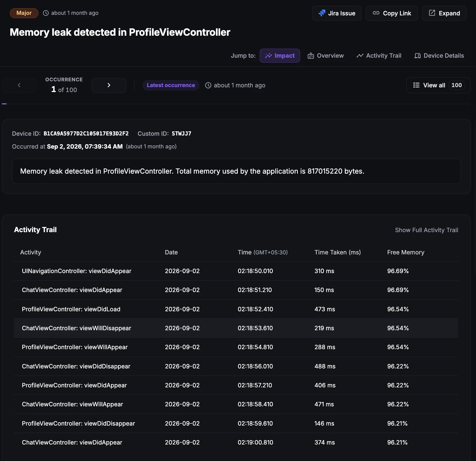Click the Copy Link button
476x461 pixels.
[391, 13]
